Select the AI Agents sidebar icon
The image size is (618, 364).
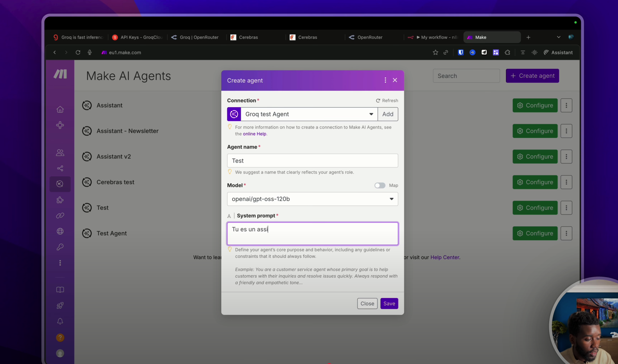60,184
